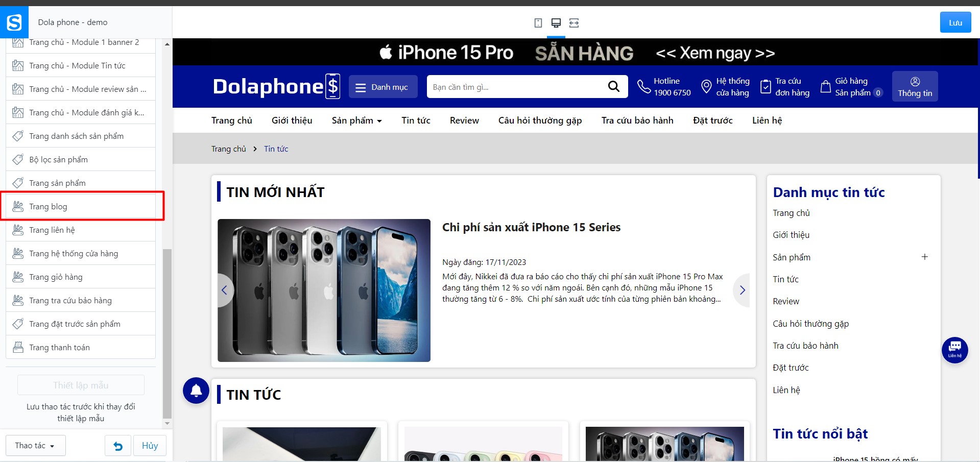The image size is (980, 462).
Task: Open Giới thiệu in the navigation bar
Action: click(x=292, y=120)
